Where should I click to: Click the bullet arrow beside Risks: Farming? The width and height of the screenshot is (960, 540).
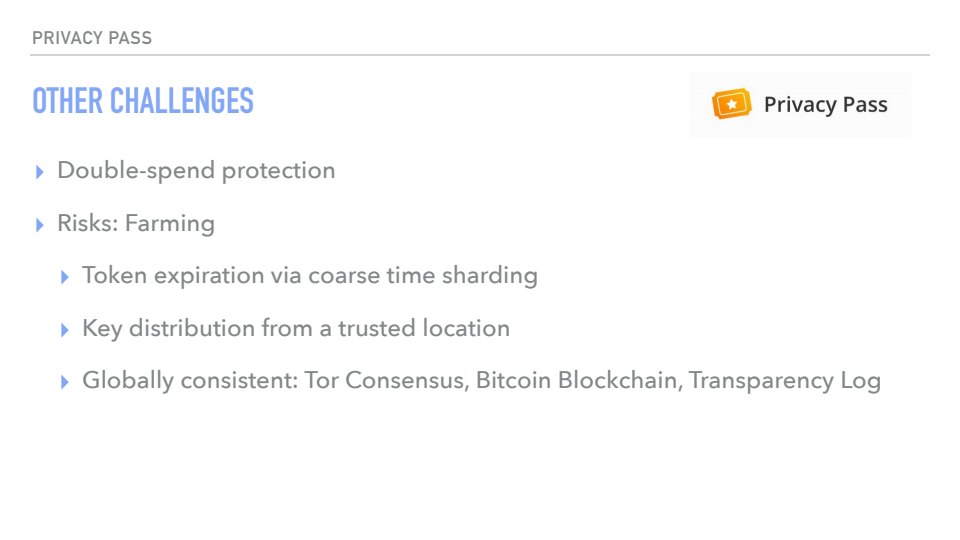click(x=40, y=224)
